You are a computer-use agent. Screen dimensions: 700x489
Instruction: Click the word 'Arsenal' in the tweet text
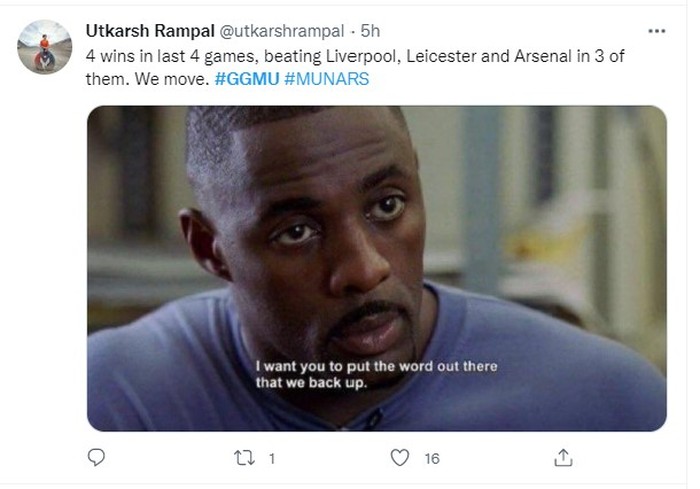pyautogui.click(x=514, y=56)
